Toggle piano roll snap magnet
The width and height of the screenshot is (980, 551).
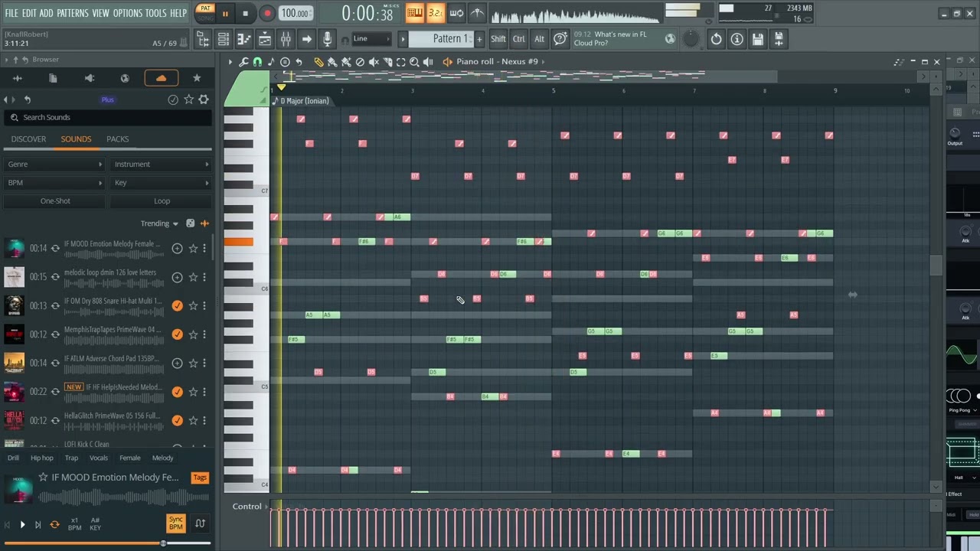[257, 62]
